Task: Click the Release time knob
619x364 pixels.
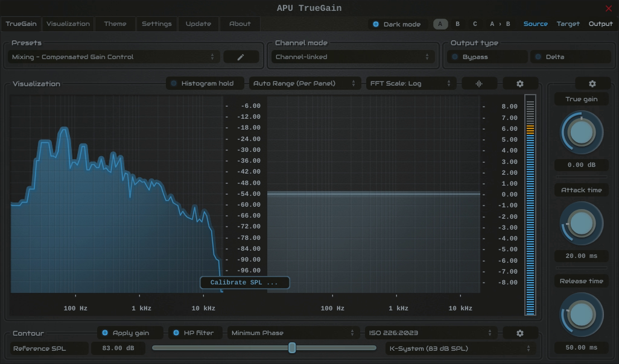Action: [581, 315]
